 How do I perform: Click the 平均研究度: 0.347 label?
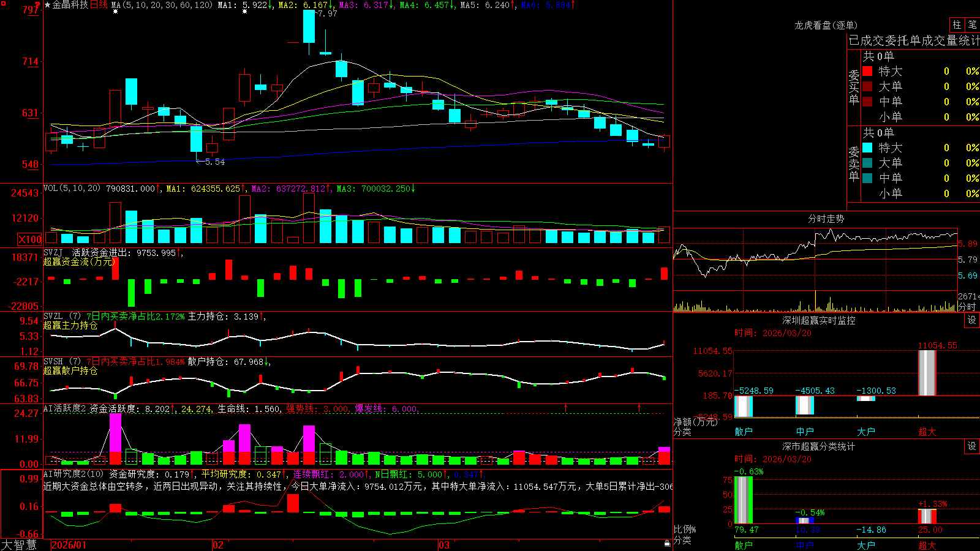244,474
